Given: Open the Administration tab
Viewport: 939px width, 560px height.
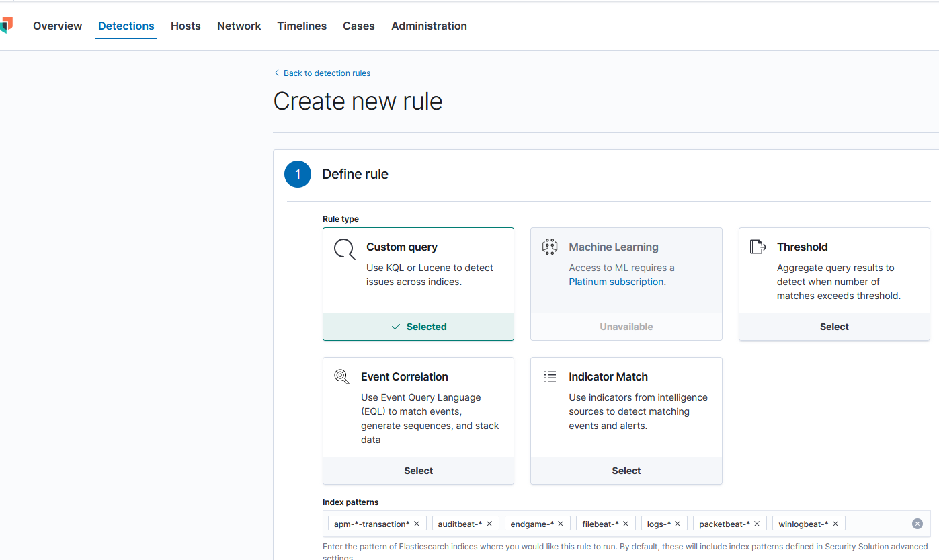Looking at the screenshot, I should tap(429, 26).
